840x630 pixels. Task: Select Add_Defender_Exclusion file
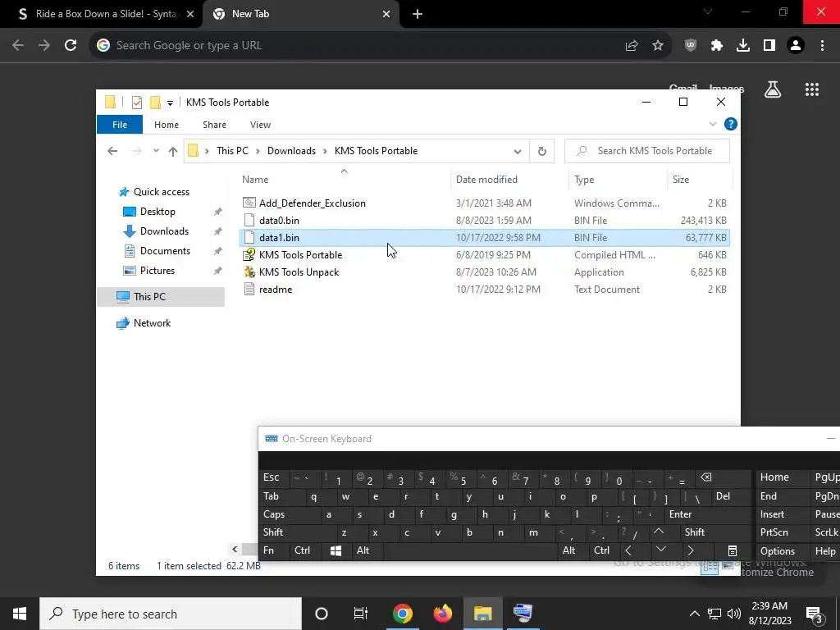313,203
